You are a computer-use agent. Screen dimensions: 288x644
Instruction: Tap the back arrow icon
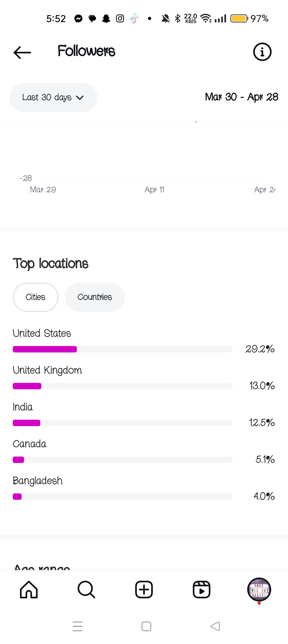pos(22,52)
